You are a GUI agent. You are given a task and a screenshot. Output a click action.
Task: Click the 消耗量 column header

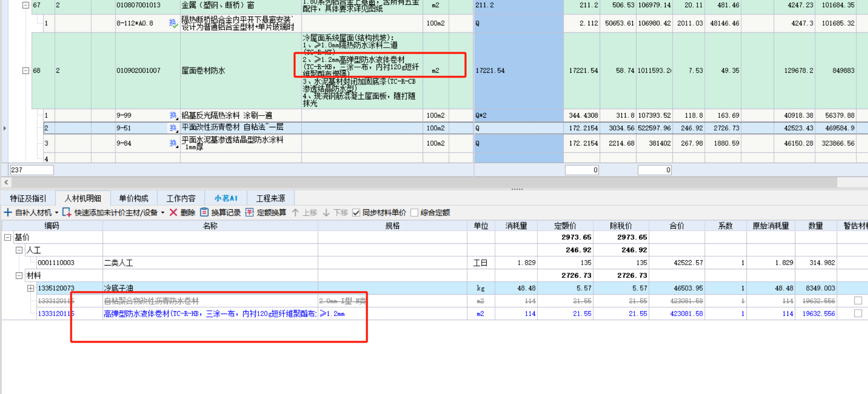pyautogui.click(x=516, y=226)
